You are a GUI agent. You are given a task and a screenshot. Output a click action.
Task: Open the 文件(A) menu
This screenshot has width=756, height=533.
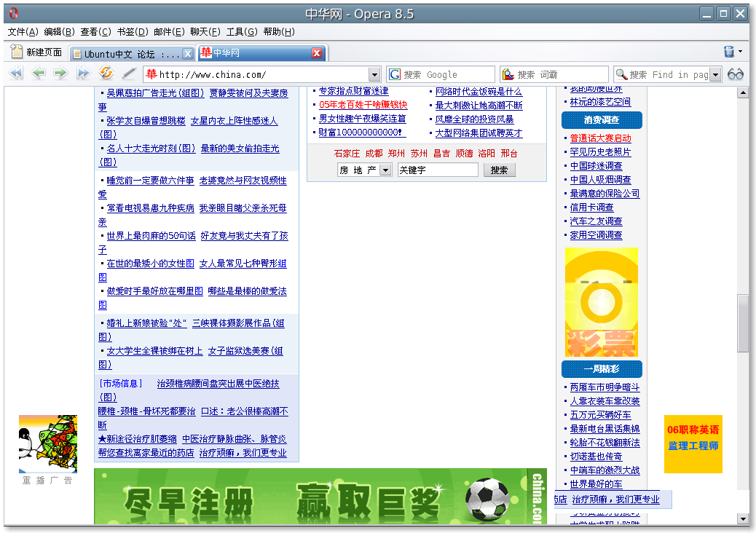coord(23,32)
